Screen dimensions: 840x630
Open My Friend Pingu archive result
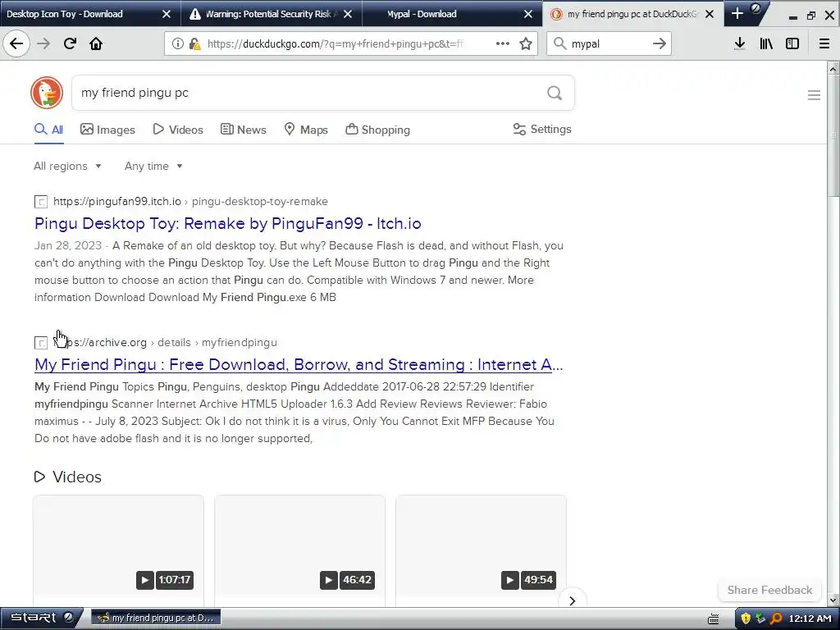point(299,364)
